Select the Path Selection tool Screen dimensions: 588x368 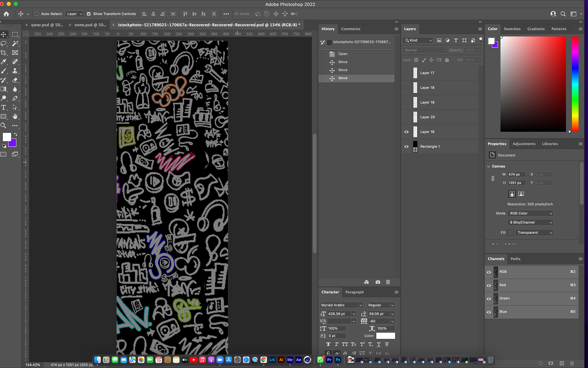pos(15,107)
